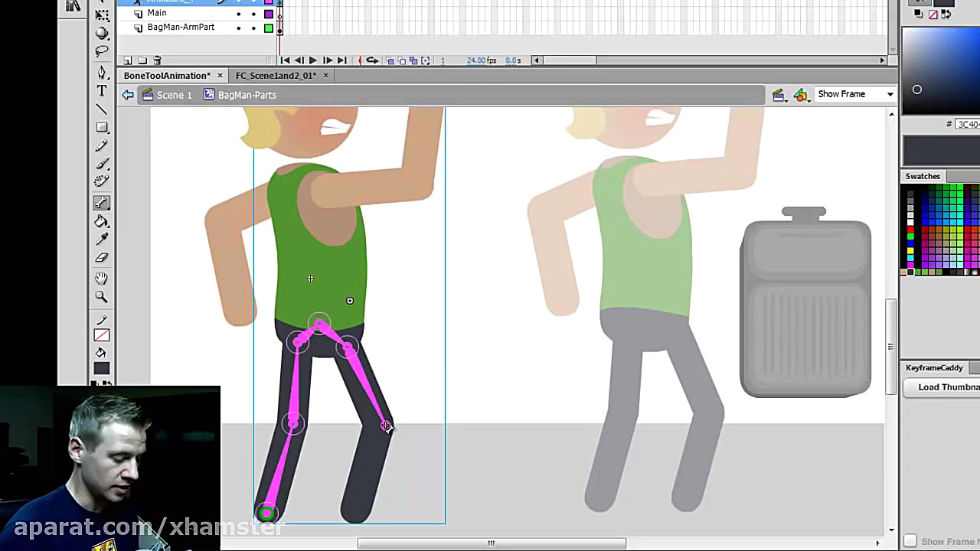This screenshot has height=551, width=980.
Task: Open the Edit Scene icon menu
Action: 779,94
